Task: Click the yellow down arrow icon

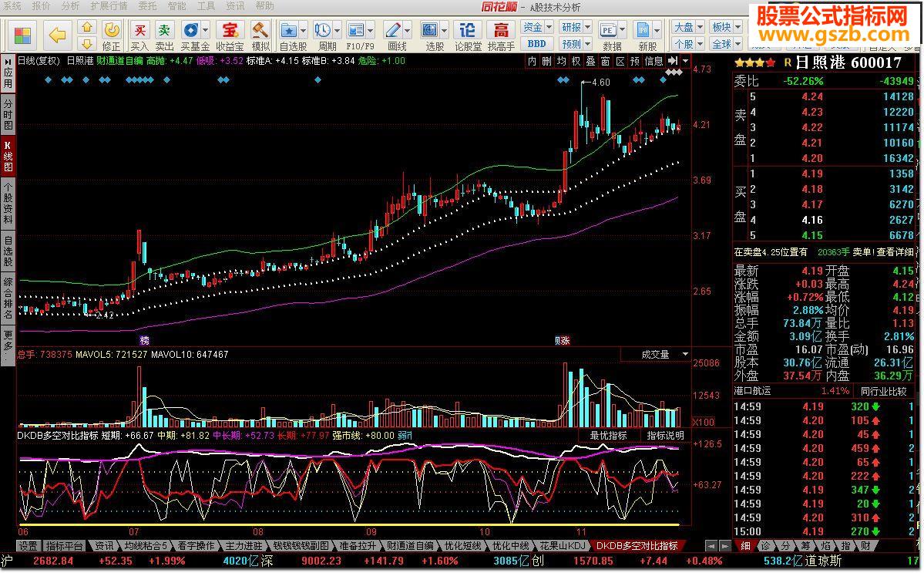Action: point(86,44)
